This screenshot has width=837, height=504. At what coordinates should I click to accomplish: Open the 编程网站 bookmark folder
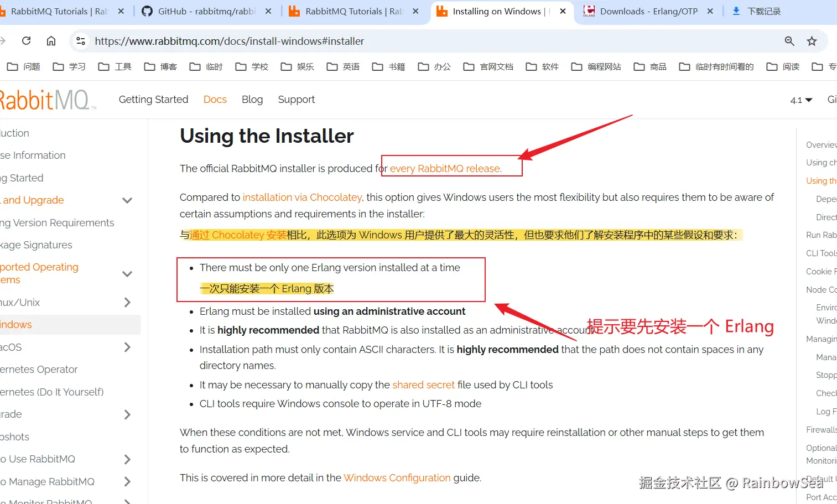pyautogui.click(x=596, y=67)
